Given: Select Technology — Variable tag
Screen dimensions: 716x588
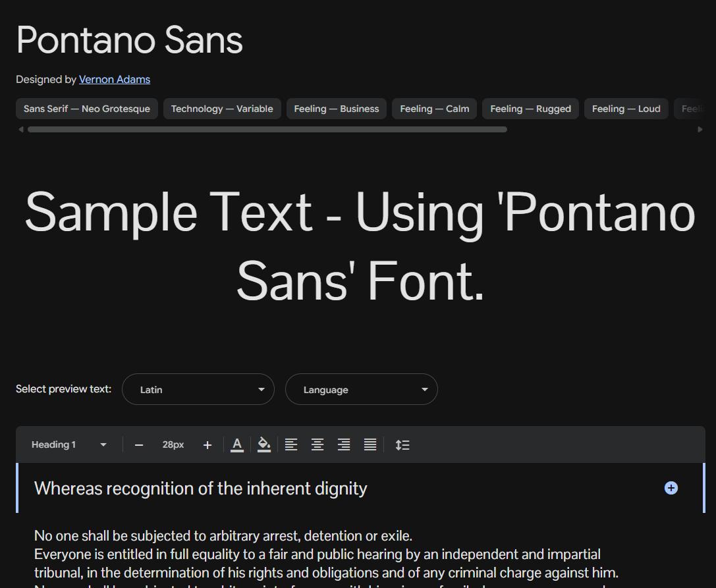Looking at the screenshot, I should pyautogui.click(x=222, y=109).
